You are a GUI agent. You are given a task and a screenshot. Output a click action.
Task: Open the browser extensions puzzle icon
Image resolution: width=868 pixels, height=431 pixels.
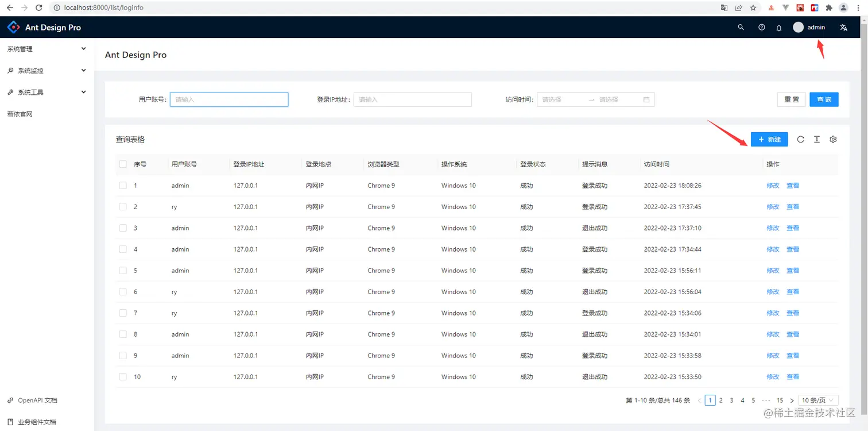[x=829, y=7]
